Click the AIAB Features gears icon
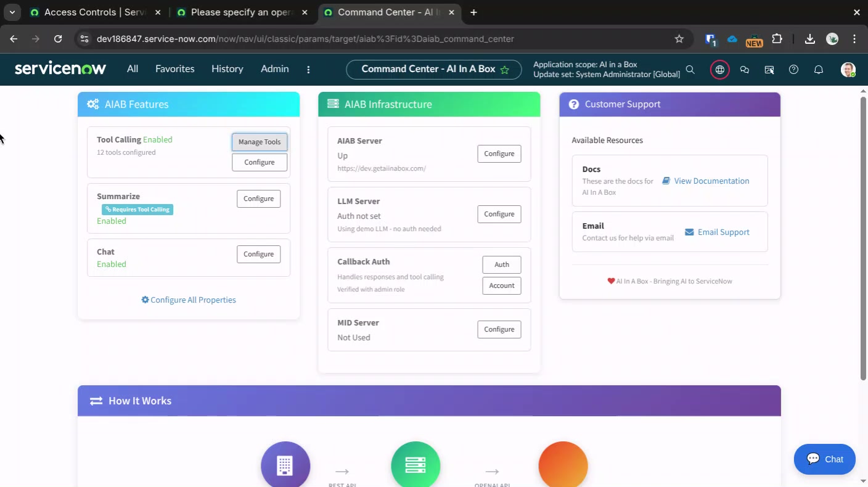Image resolution: width=868 pixels, height=487 pixels. pos(93,104)
